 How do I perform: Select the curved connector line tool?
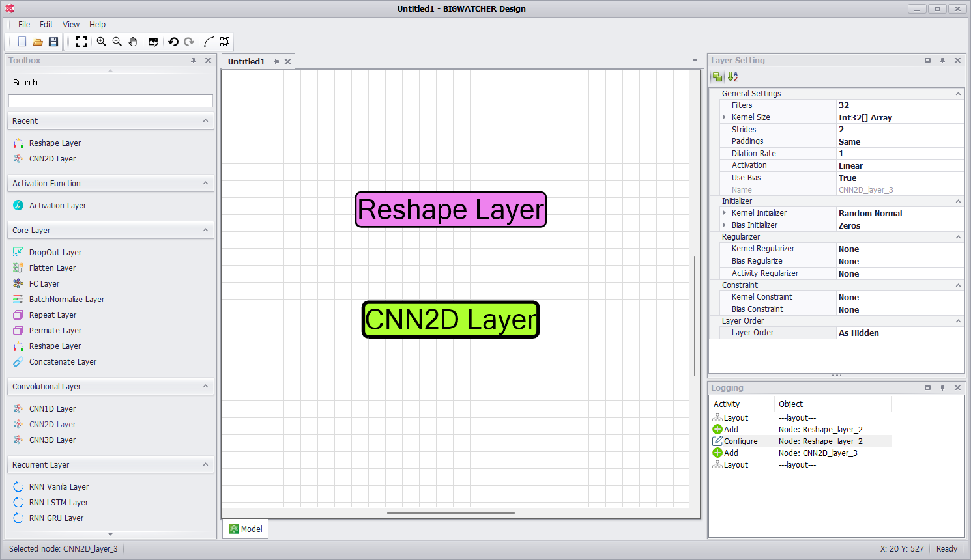209,42
